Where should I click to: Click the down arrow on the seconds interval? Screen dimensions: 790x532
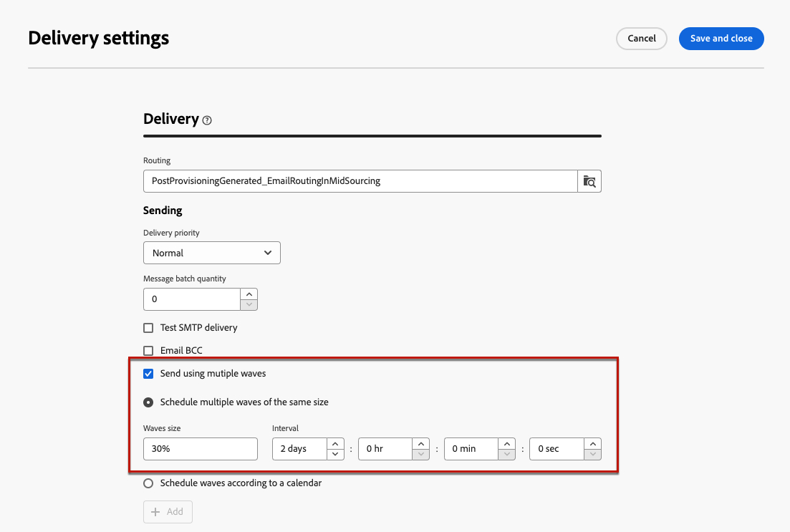point(592,453)
